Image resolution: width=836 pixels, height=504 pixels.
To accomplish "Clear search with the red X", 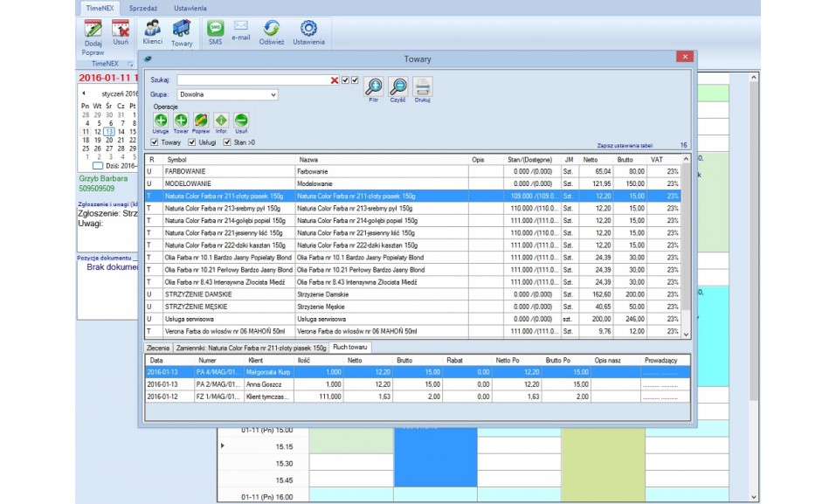I will tap(334, 80).
